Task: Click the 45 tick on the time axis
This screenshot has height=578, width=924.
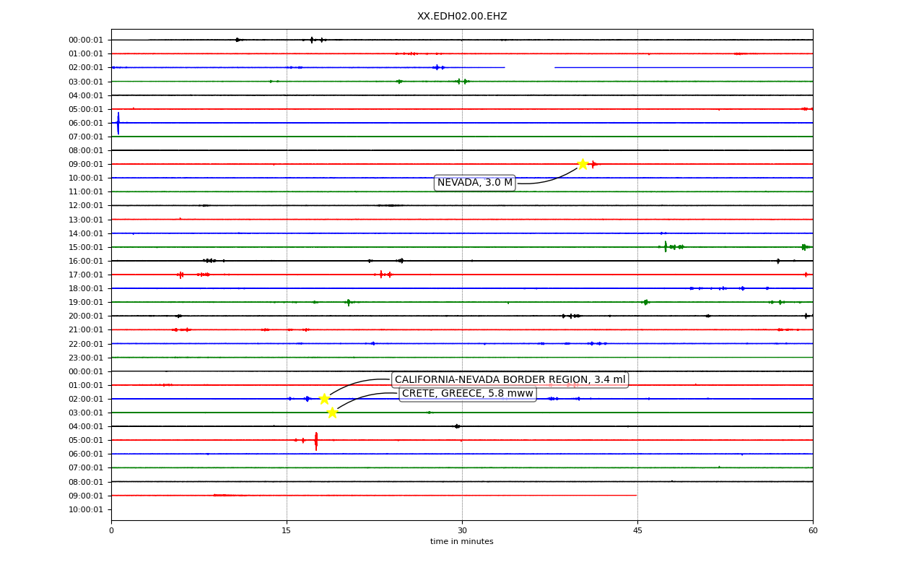Action: point(637,531)
